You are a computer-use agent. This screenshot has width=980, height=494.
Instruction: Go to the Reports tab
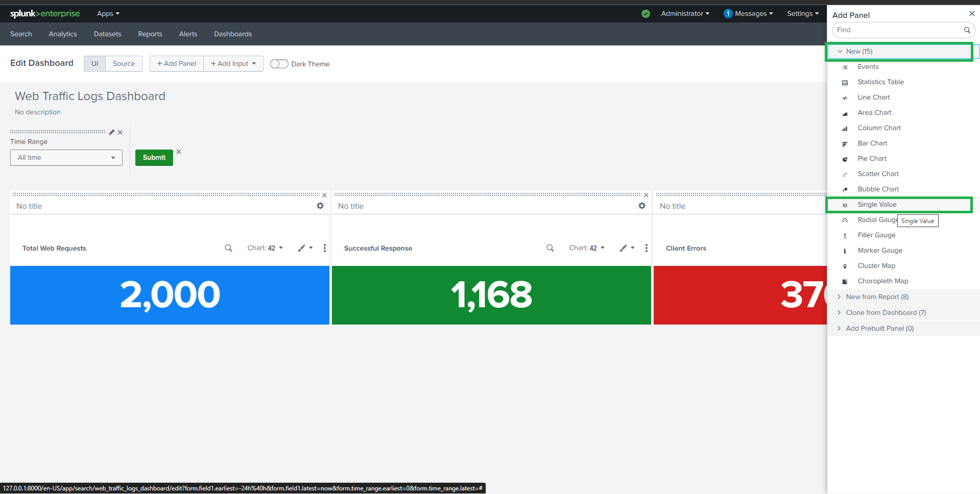tap(150, 34)
